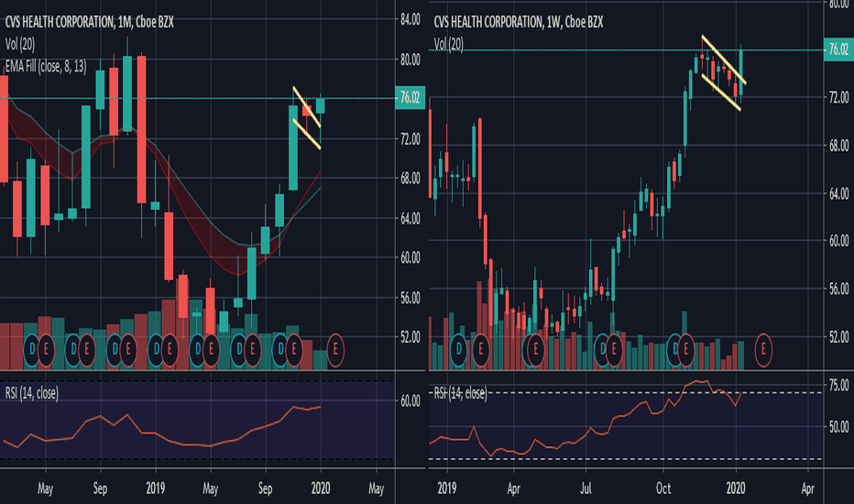Click the 60.00 level on monthly RSI axis
The height and width of the screenshot is (504, 854).
[411, 401]
